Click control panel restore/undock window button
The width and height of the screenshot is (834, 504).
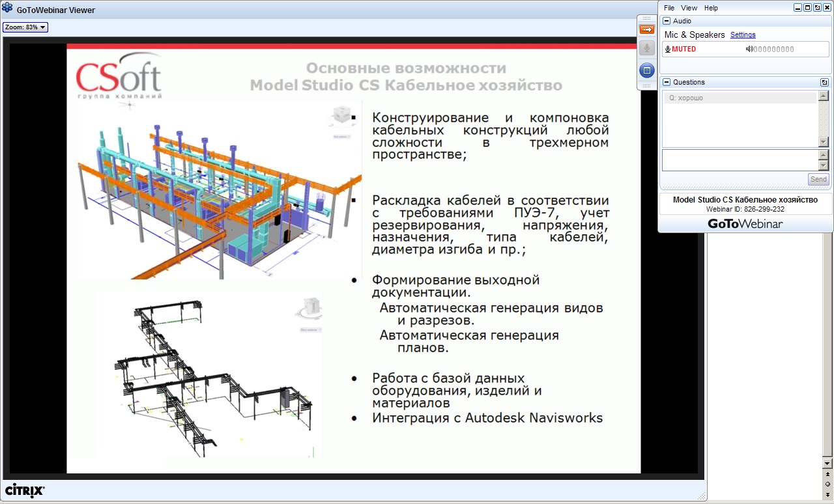817,7
